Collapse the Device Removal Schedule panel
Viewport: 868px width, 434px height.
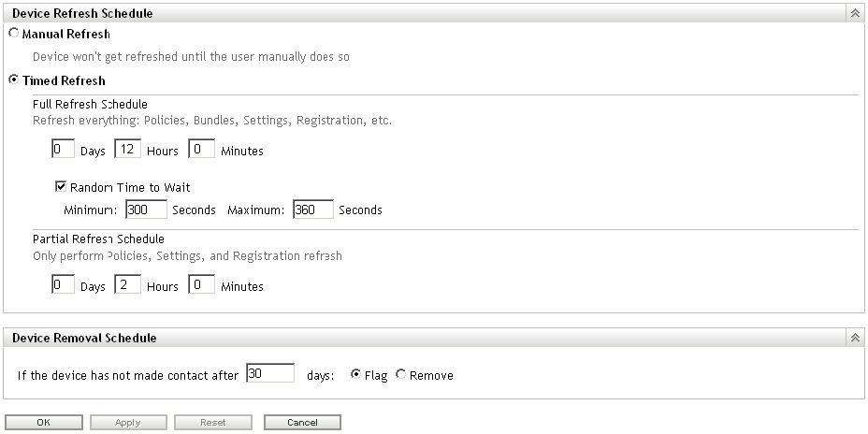coord(855,338)
